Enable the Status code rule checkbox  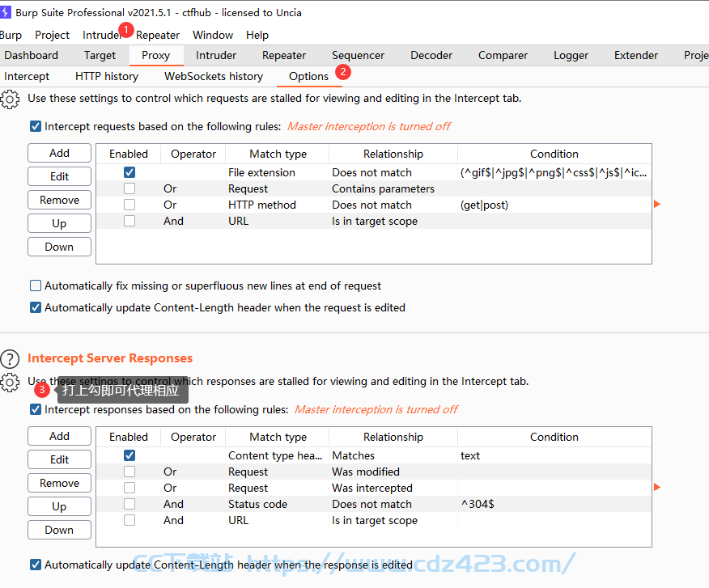(x=129, y=504)
